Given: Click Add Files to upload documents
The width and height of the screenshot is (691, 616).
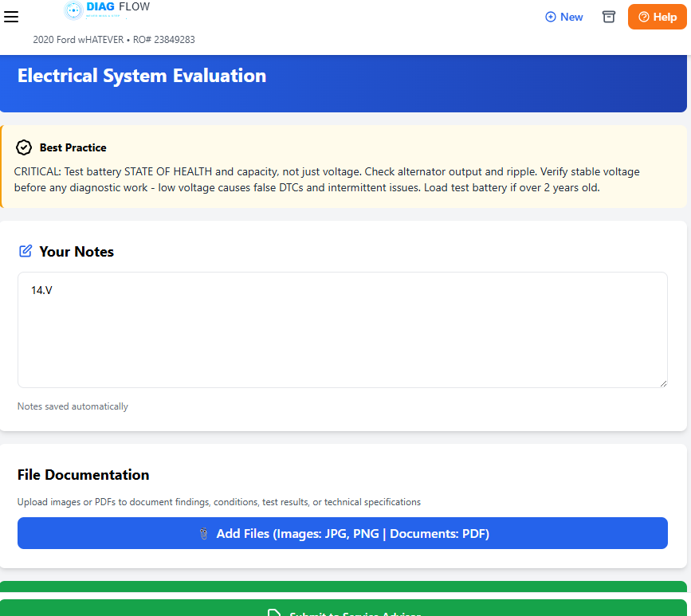Looking at the screenshot, I should 343,533.
